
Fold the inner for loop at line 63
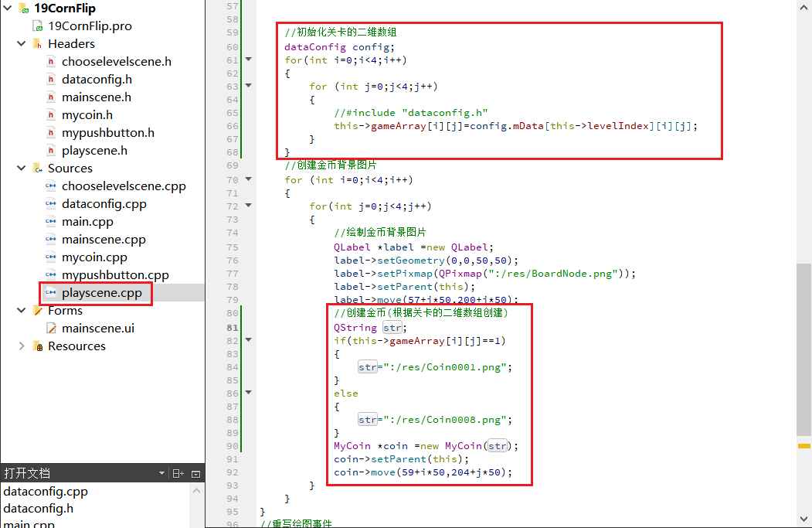click(249, 86)
